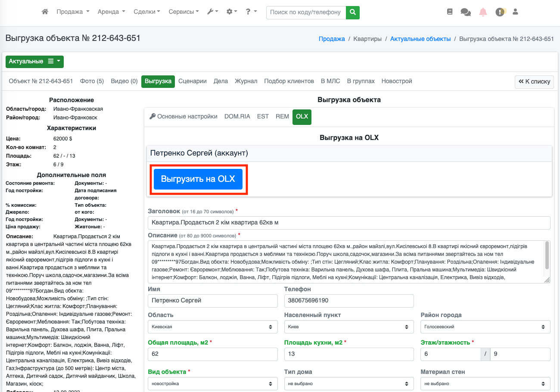
Task: Click the exclamation alert icon
Action: (500, 12)
